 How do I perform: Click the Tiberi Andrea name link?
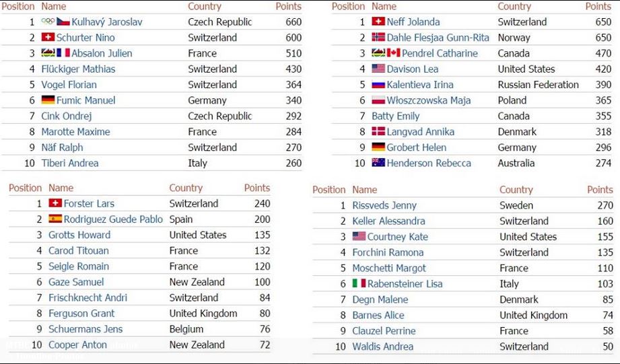pyautogui.click(x=70, y=163)
